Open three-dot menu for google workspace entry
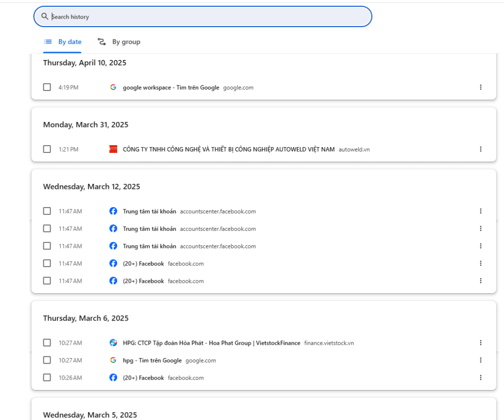This screenshot has width=504, height=420. click(480, 88)
